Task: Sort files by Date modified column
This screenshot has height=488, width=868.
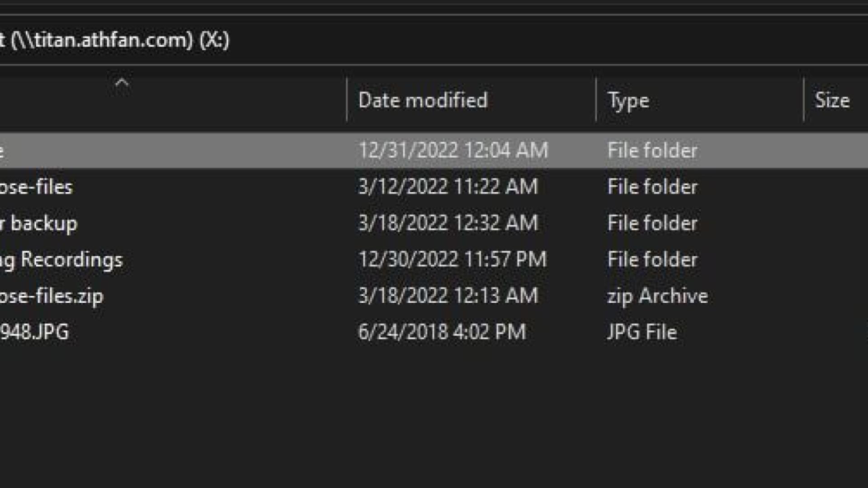Action: 423,100
